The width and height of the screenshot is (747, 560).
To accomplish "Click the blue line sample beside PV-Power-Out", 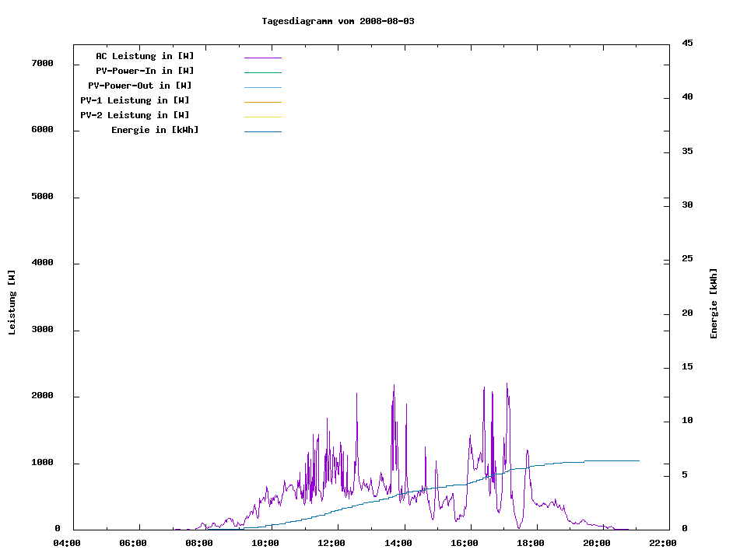I will pos(262,87).
